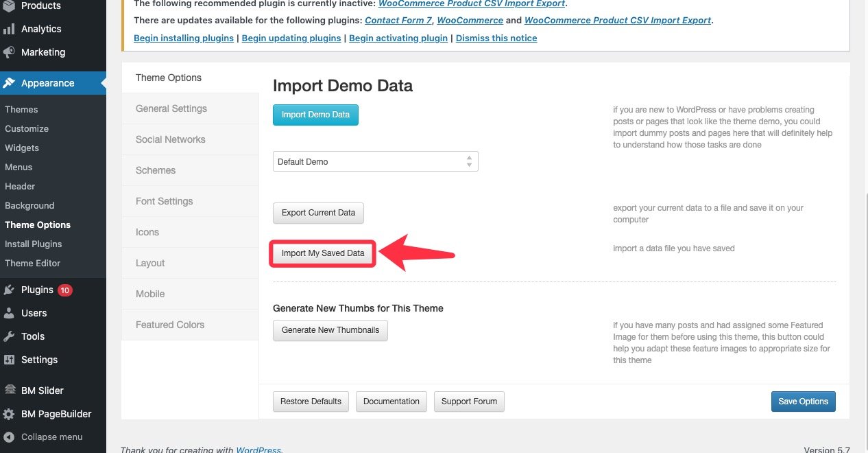The width and height of the screenshot is (868, 453).
Task: Click the Save Options button
Action: pyautogui.click(x=803, y=402)
